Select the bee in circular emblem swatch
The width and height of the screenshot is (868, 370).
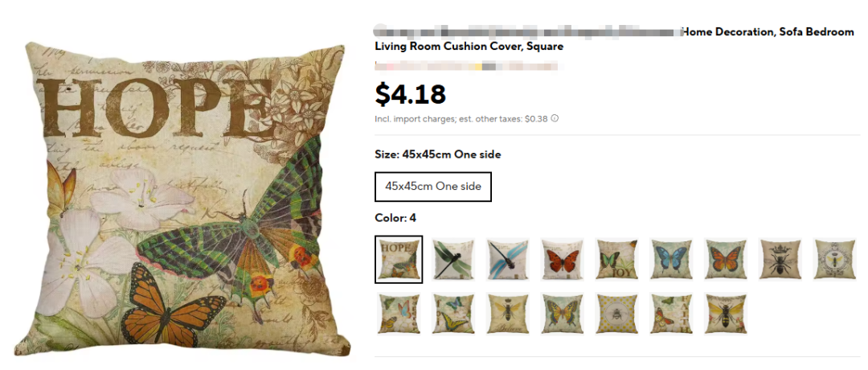(835, 259)
